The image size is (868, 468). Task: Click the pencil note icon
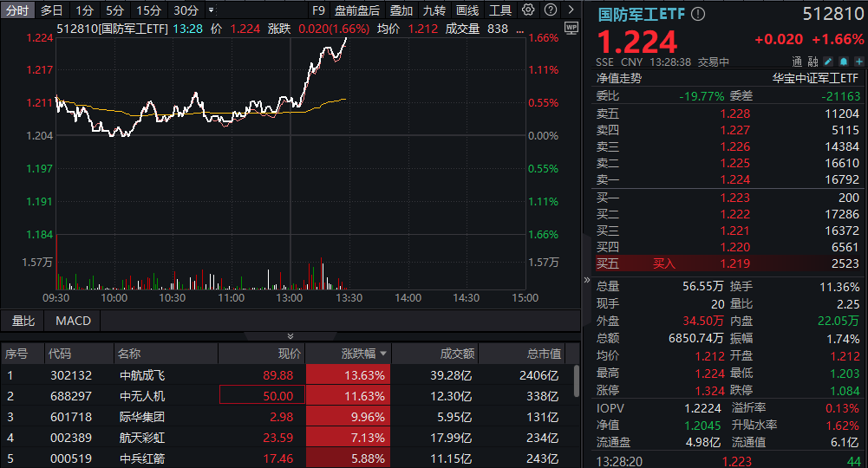tap(827, 62)
